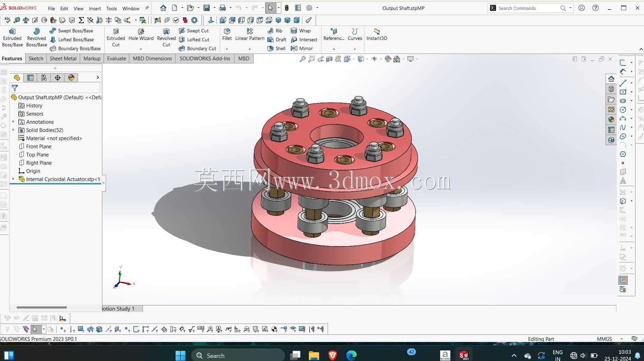This screenshot has height=361, width=644.
Task: Expand the Solid Bodies(52) folder
Action: [13, 130]
